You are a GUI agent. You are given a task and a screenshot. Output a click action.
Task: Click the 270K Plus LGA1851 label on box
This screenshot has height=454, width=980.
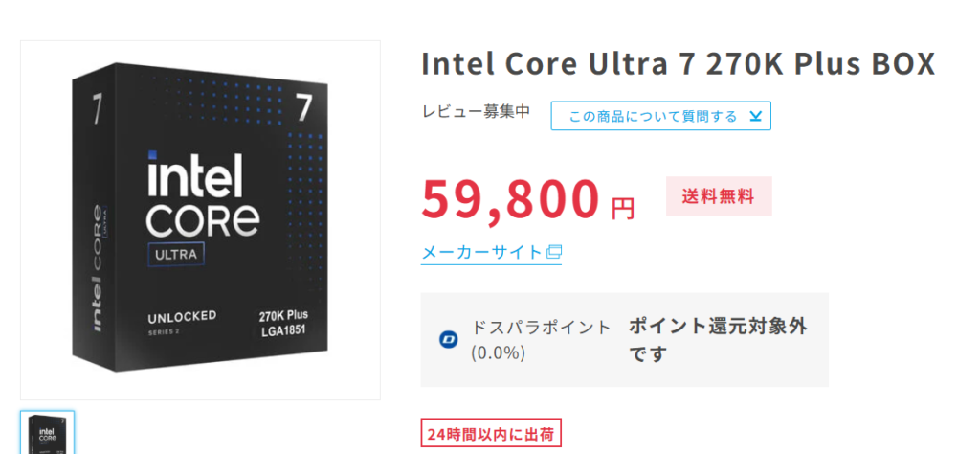click(283, 322)
